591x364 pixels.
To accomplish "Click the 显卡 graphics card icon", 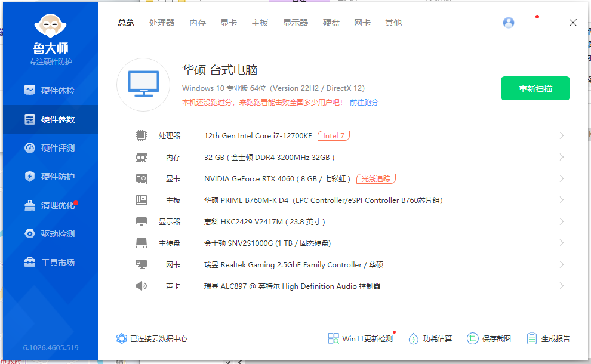I will [141, 178].
